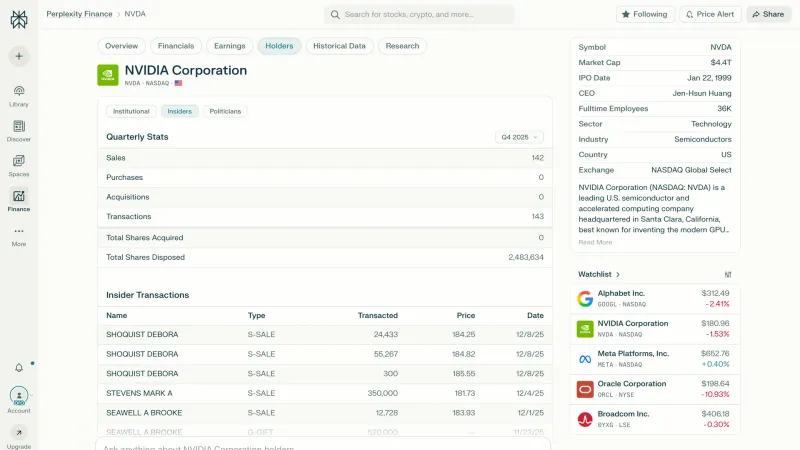Open the More sidebar menu
This screenshot has height=450, width=800.
pos(19,236)
